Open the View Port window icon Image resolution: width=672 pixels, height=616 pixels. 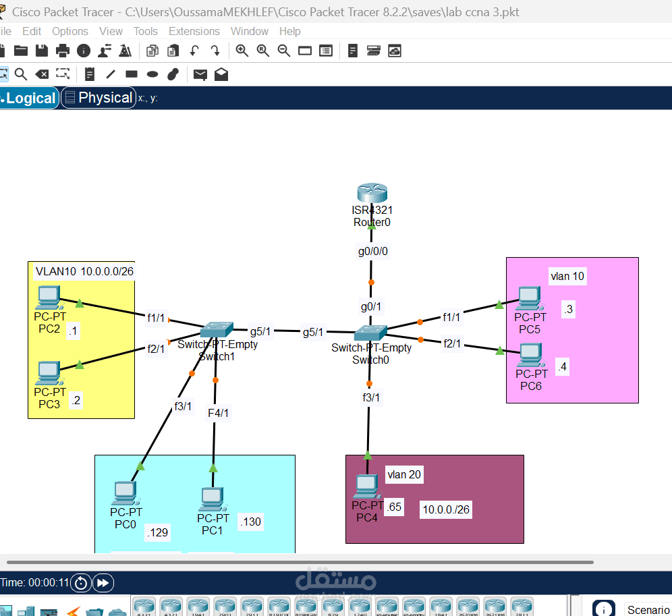[x=305, y=51]
